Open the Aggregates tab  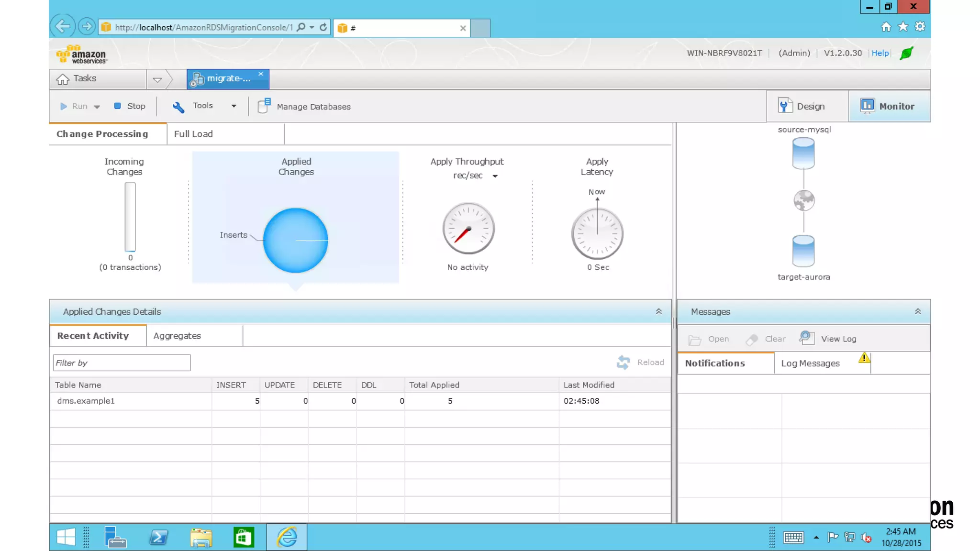(177, 336)
